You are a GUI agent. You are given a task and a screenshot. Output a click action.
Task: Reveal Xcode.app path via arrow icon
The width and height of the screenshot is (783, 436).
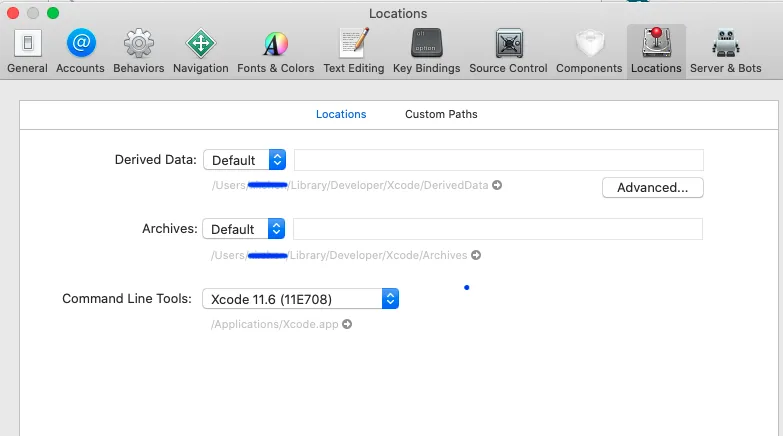347,324
